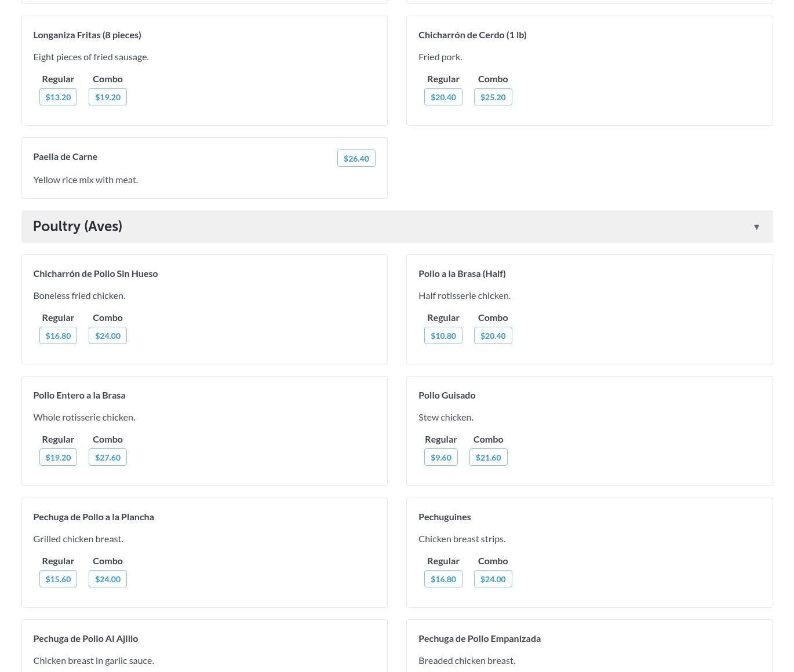The image size is (794, 672).
Task: Choose Pollo Guisado Combo for $21.60
Action: (x=488, y=457)
